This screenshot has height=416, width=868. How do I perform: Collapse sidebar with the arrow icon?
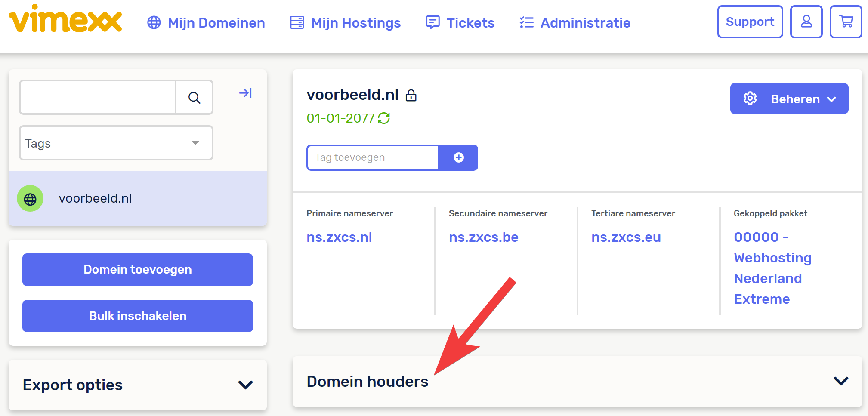coord(245,93)
